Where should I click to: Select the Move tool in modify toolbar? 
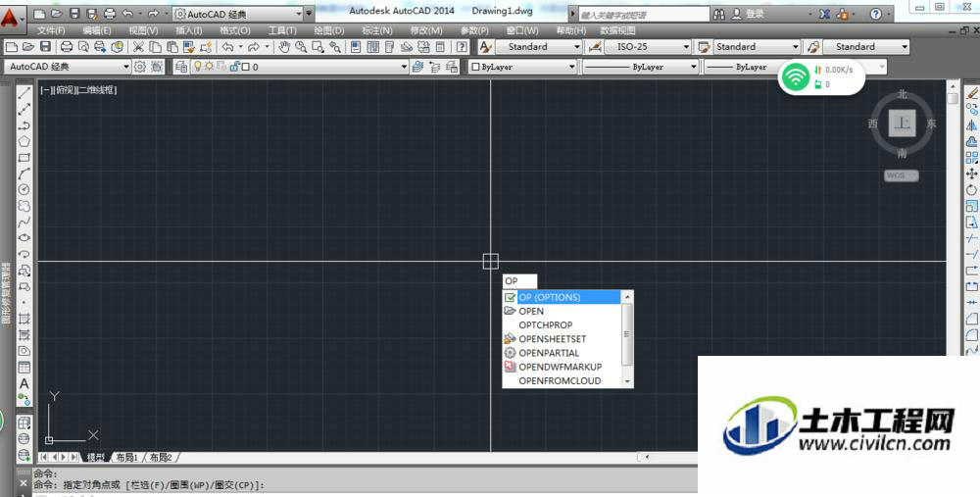coord(971,174)
